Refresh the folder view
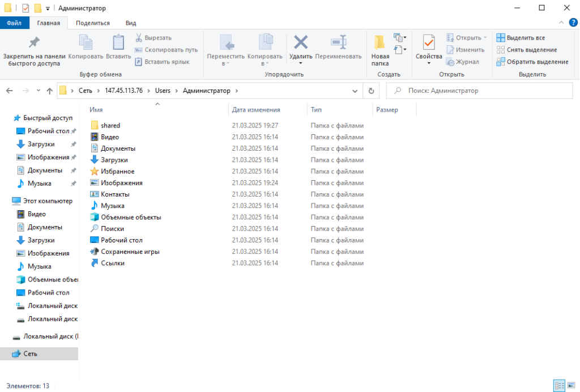 371,91
